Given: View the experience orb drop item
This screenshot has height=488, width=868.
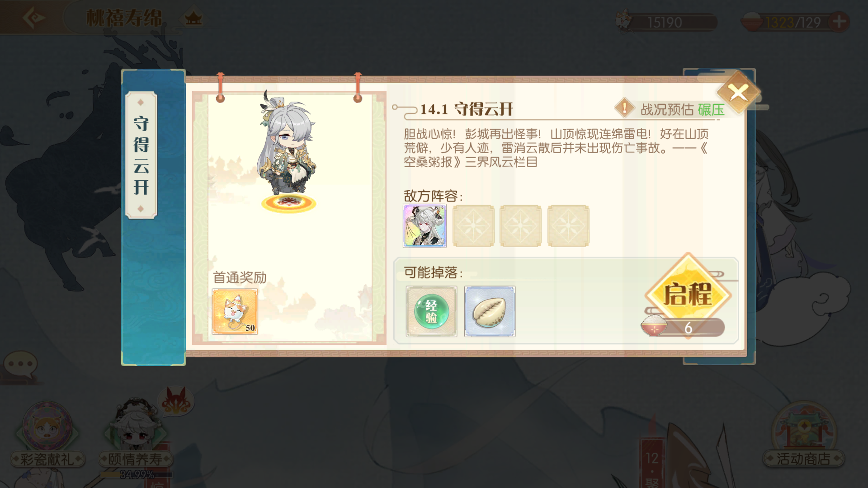Looking at the screenshot, I should (431, 311).
